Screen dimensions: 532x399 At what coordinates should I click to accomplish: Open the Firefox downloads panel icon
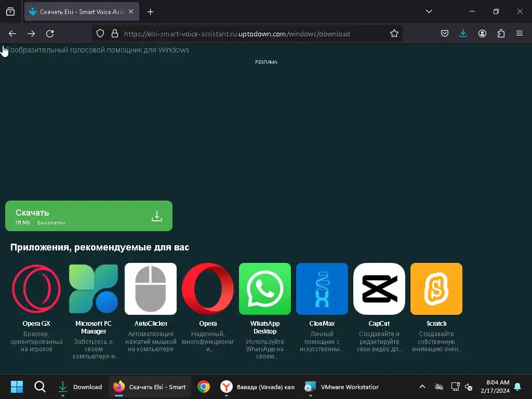click(x=463, y=34)
